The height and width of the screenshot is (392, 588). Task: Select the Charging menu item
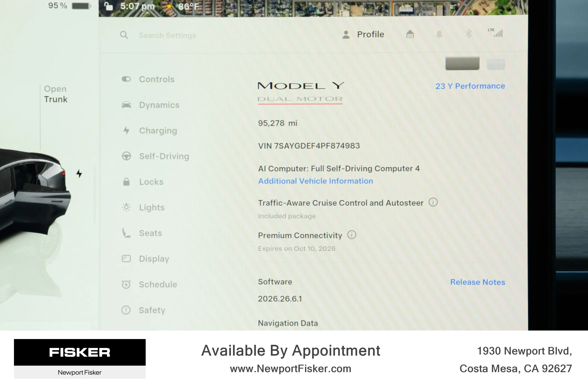click(149, 130)
